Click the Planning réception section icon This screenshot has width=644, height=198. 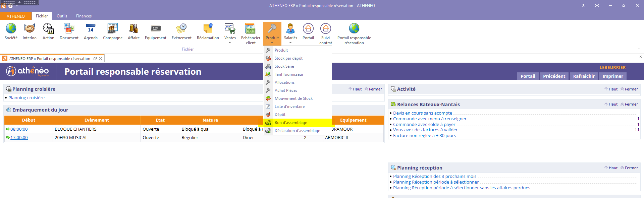click(393, 168)
